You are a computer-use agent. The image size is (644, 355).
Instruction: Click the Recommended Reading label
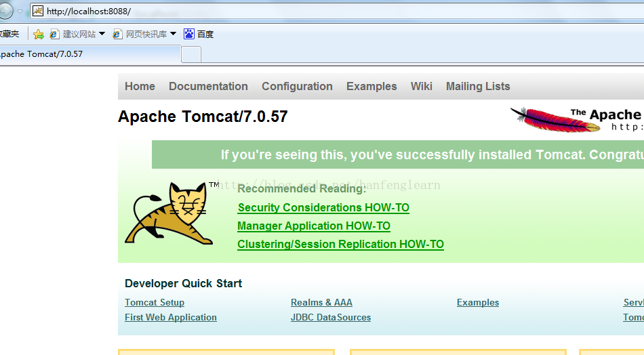302,188
